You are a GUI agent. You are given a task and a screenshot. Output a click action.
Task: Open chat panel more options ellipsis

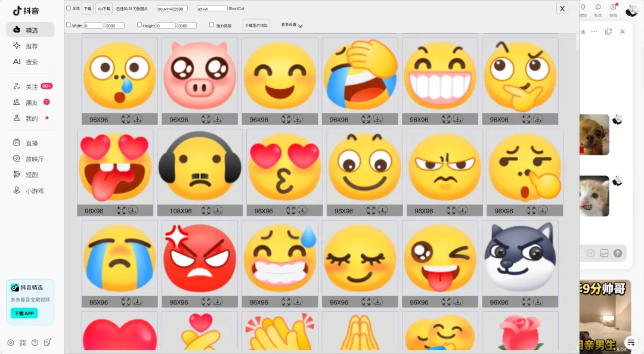(x=594, y=32)
